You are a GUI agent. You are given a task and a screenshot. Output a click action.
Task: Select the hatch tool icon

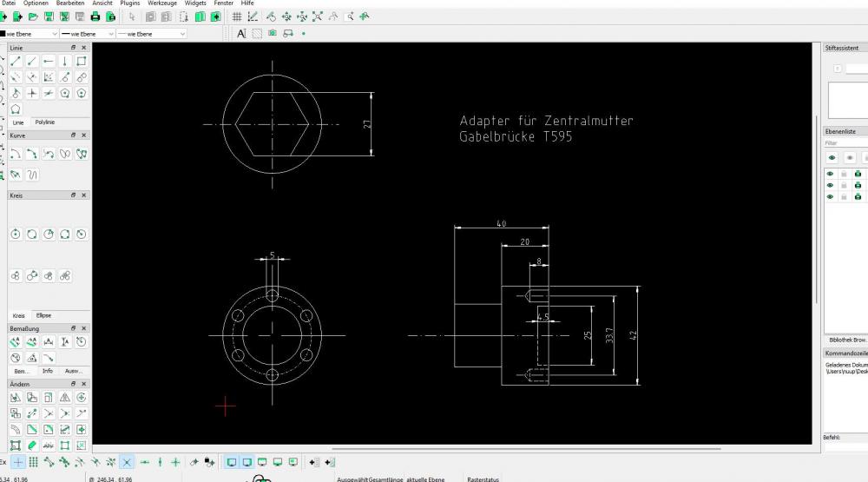[257, 33]
